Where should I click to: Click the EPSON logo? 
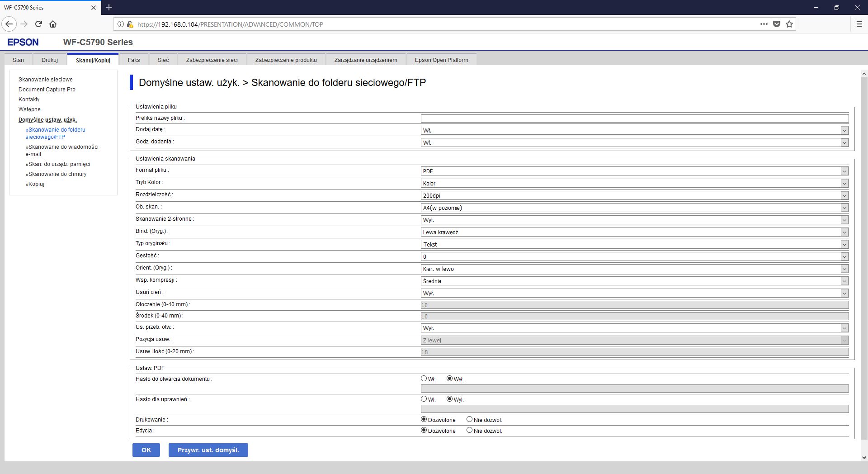coord(23,42)
